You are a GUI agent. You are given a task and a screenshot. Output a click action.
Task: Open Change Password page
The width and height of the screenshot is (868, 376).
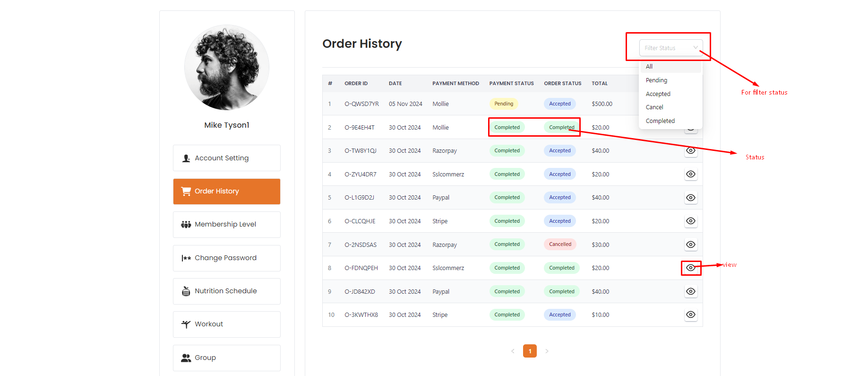[x=227, y=258]
